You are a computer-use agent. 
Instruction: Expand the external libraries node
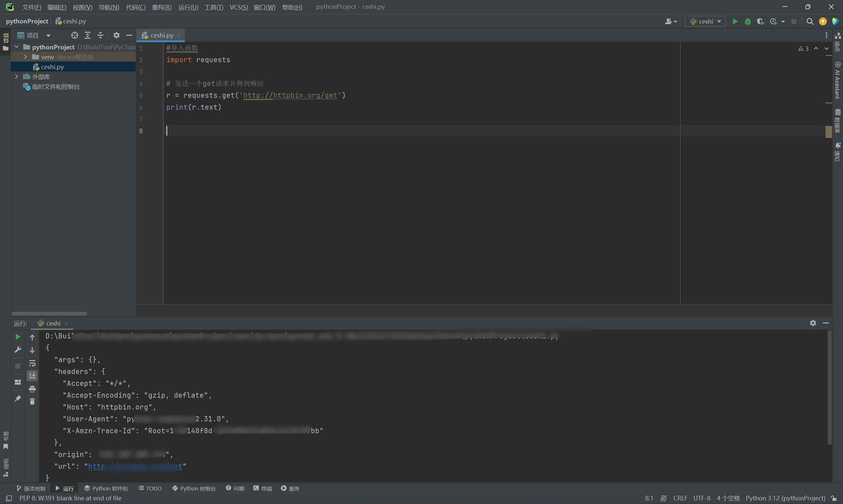click(17, 77)
